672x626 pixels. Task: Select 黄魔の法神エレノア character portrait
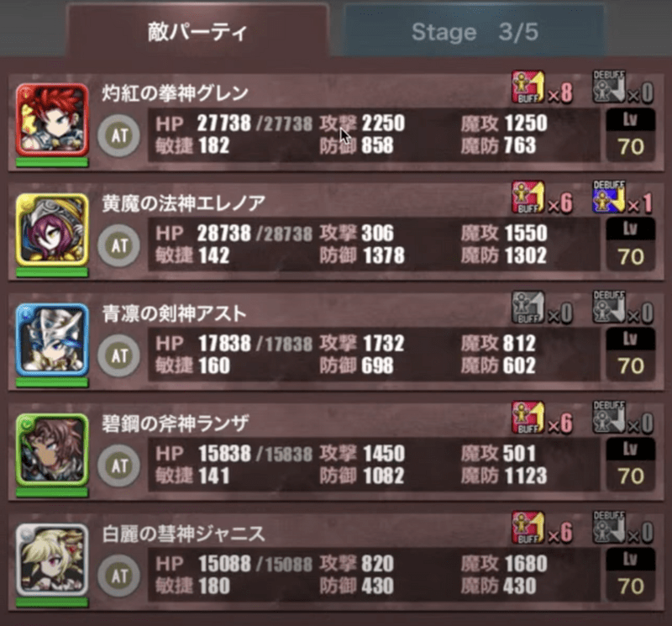[x=52, y=230]
